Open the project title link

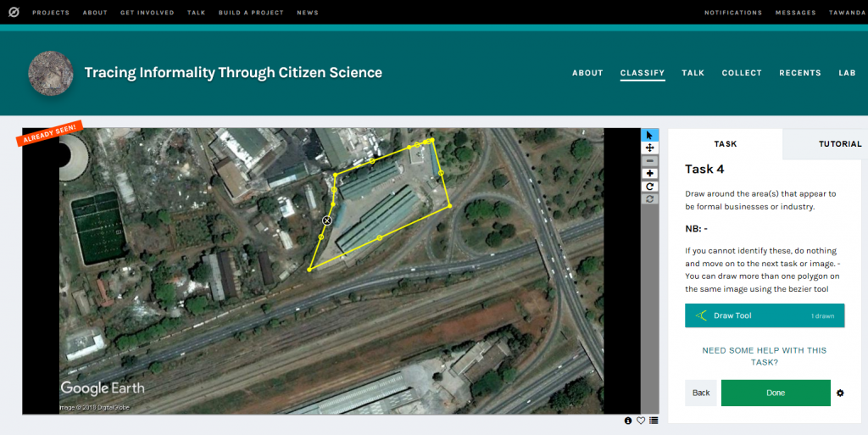coord(233,73)
